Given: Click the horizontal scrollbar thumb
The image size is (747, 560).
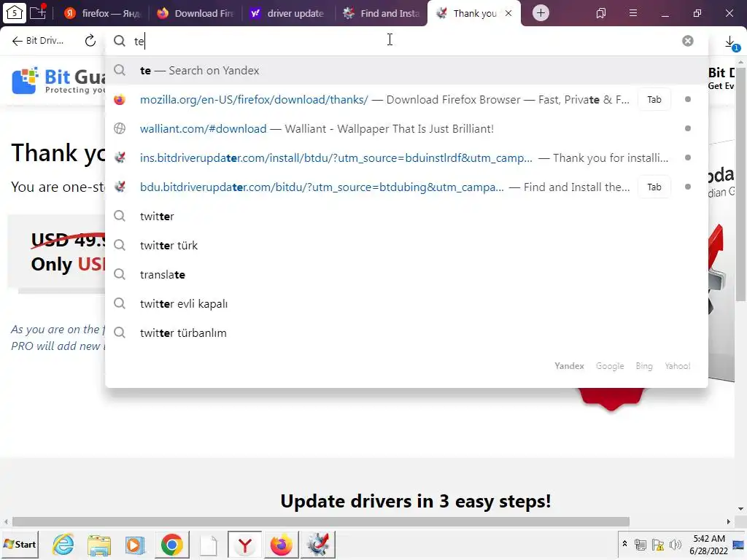Looking at the screenshot, I should point(321,521).
